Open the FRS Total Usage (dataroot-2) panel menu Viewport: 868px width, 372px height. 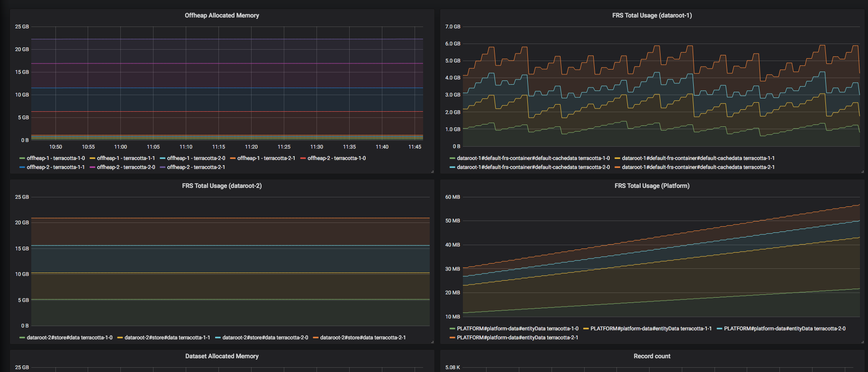222,186
